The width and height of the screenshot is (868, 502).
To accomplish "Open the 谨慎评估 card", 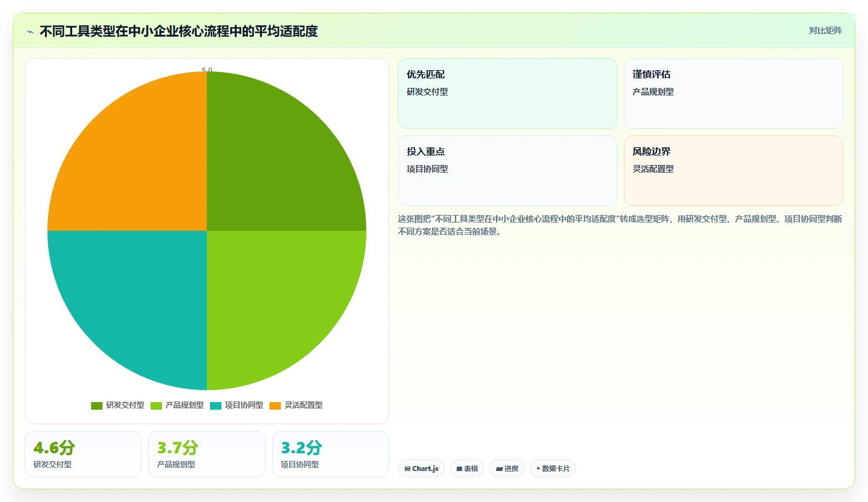I will click(x=733, y=94).
